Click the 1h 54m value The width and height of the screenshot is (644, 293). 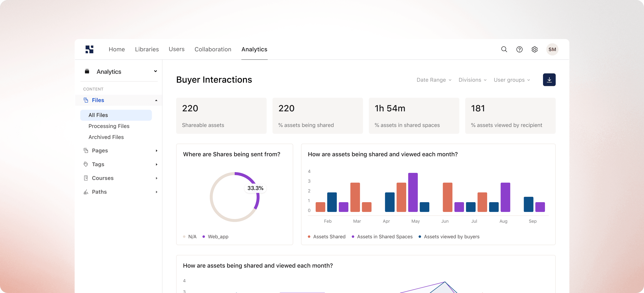click(390, 108)
